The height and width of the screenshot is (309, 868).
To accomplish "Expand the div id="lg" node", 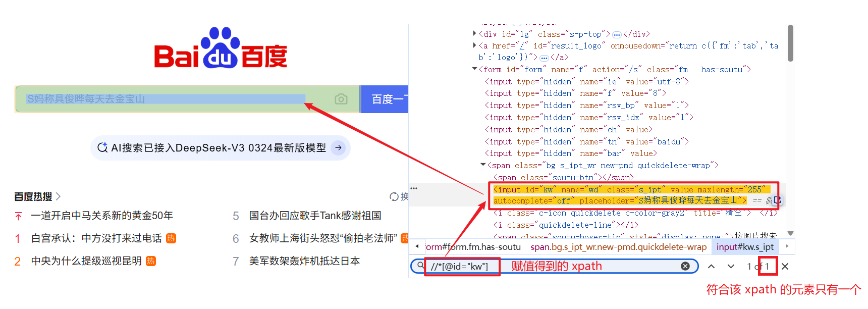I will pyautogui.click(x=475, y=33).
